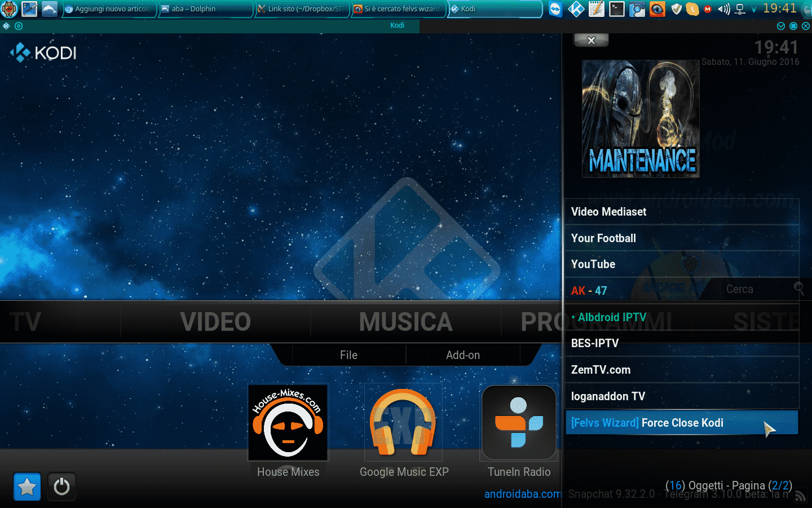Launch Dolphin from the panel launcher

50,8
